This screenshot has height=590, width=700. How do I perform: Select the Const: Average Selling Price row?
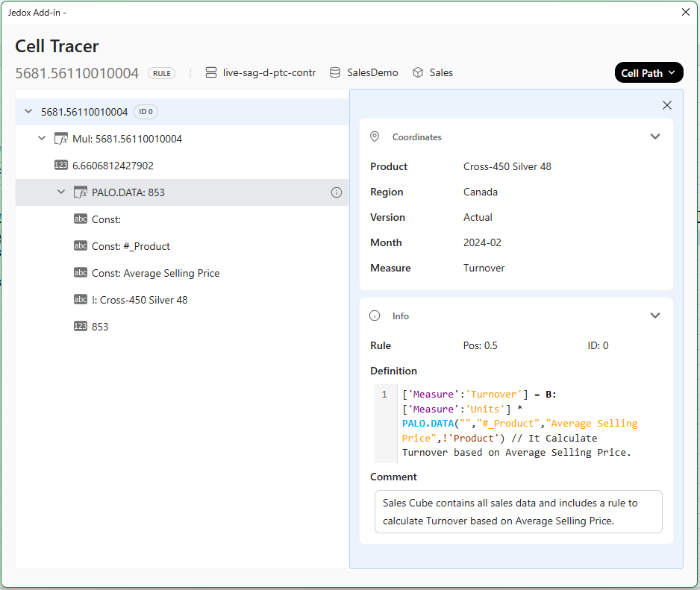click(155, 273)
